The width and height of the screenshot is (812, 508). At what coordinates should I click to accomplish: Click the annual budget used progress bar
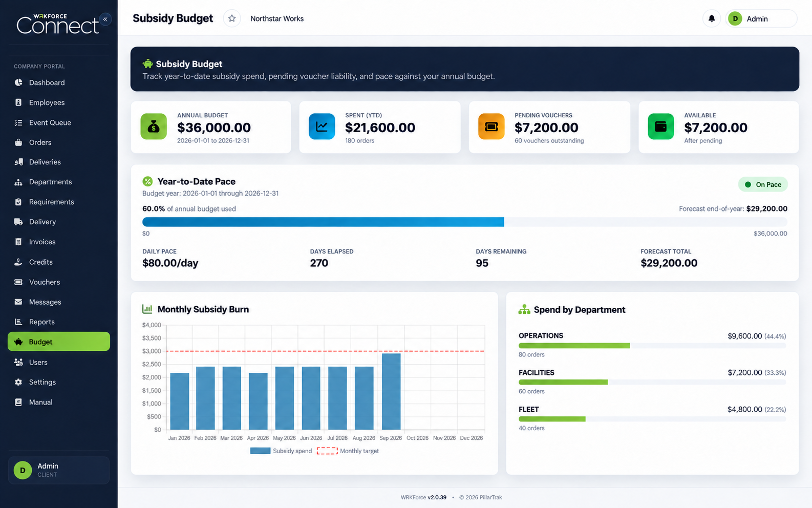[x=465, y=222]
